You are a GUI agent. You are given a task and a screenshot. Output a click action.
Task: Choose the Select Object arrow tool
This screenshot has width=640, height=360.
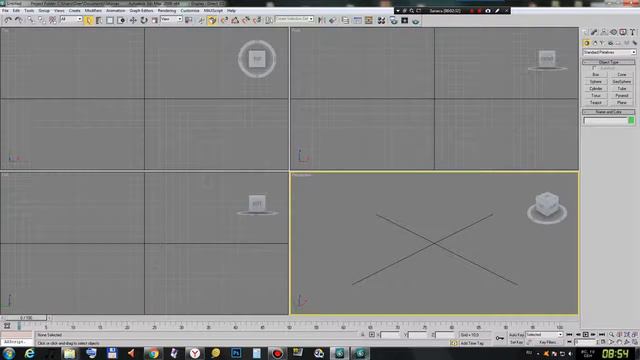[x=89, y=20]
